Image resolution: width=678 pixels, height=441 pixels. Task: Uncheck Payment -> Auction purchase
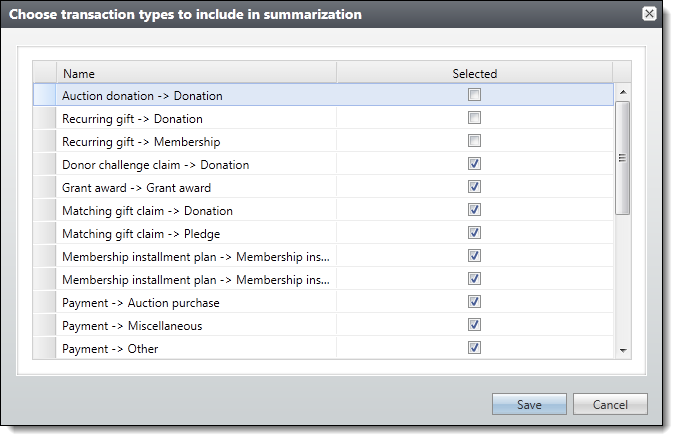click(474, 301)
